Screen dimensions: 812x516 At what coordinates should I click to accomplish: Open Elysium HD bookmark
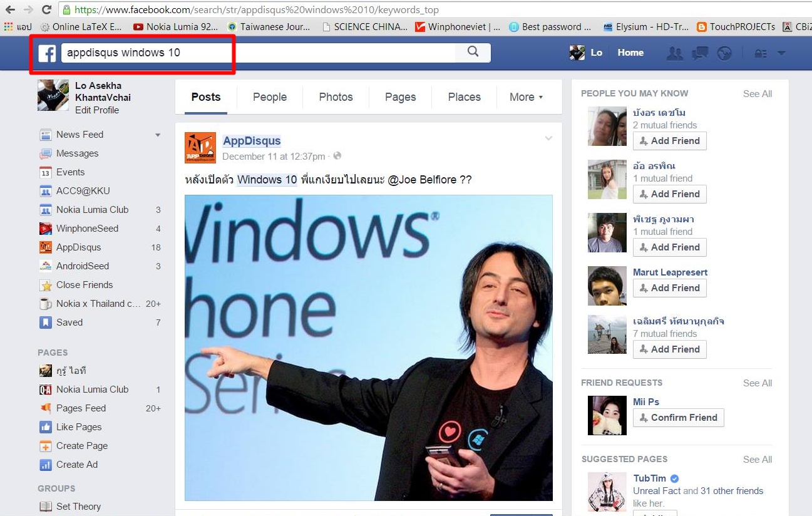(x=645, y=27)
